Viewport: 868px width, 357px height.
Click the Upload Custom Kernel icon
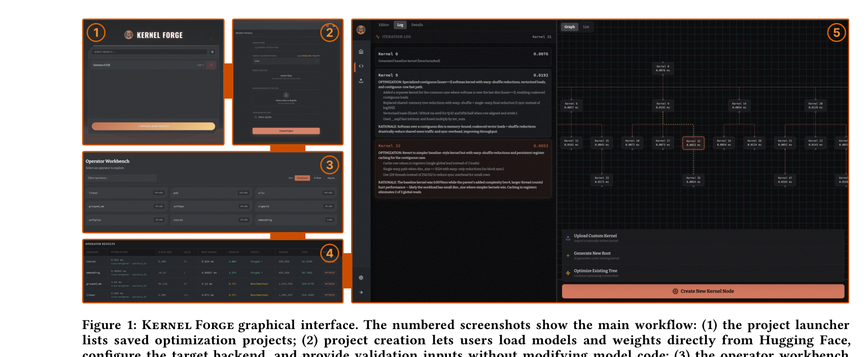click(x=568, y=238)
